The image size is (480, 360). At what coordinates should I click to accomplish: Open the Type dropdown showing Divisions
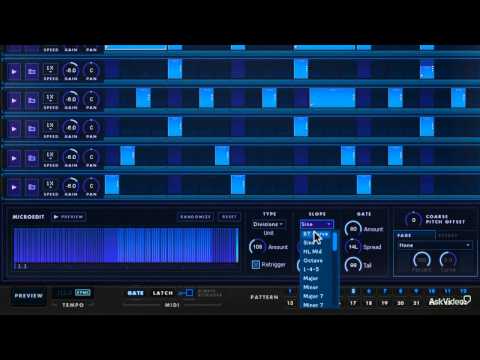point(268,224)
